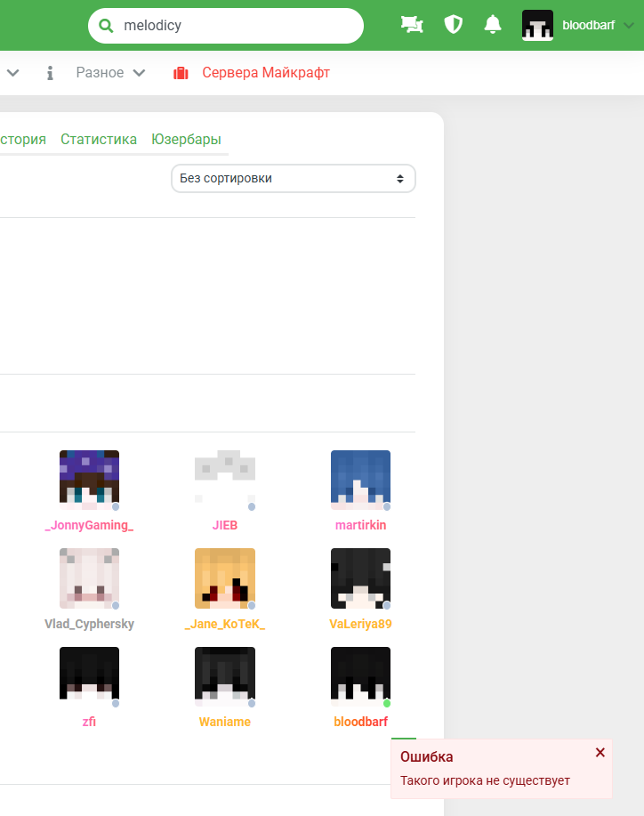Viewport: 644px width, 816px height.
Task: Close the Ошибка error notification
Action: click(x=600, y=753)
